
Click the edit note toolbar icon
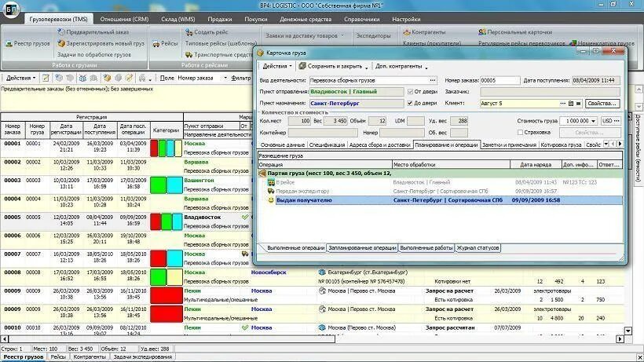[46, 78]
